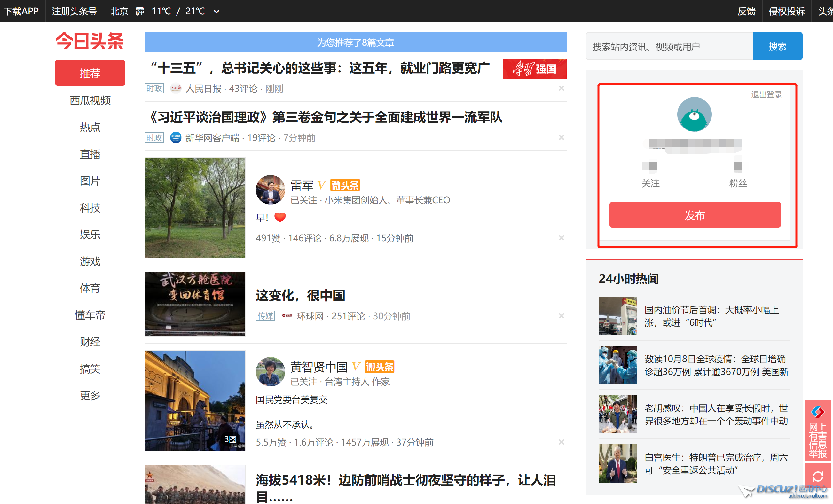Open the 搞笑 channel
The height and width of the screenshot is (504, 833).
[x=90, y=368]
